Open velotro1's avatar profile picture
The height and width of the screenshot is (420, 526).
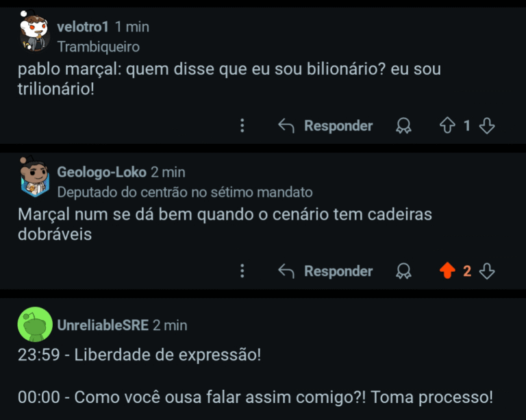coord(34,32)
